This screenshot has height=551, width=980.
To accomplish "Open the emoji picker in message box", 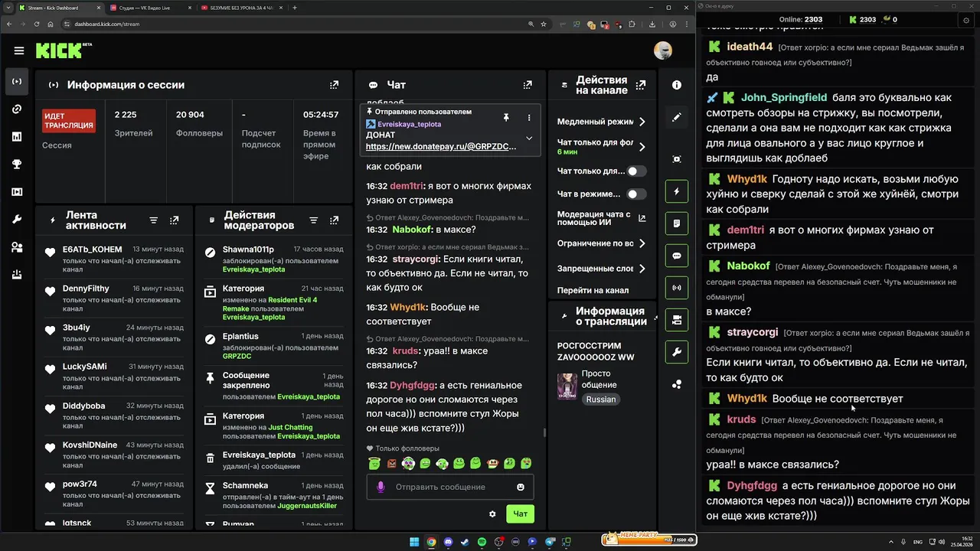I will 521,487.
